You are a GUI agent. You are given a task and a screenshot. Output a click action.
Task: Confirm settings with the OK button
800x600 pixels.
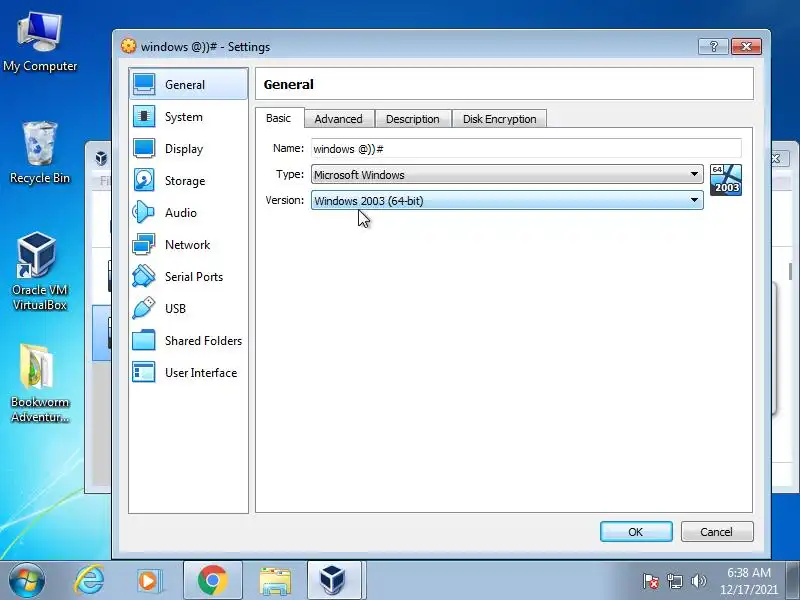click(636, 532)
